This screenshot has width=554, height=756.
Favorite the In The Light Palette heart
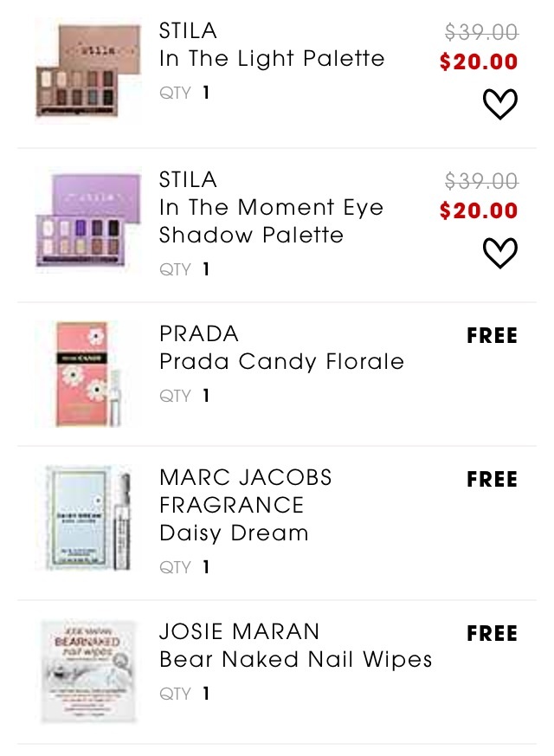500,104
